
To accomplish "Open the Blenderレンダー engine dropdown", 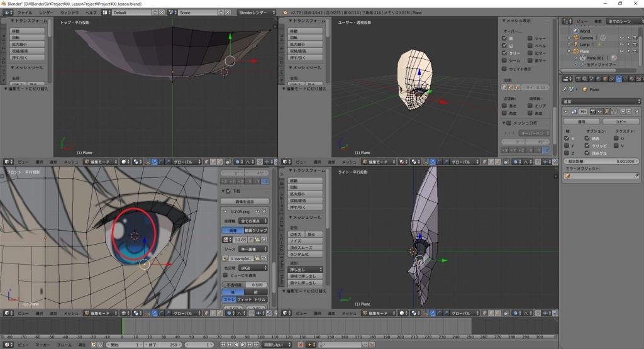I will (255, 12).
